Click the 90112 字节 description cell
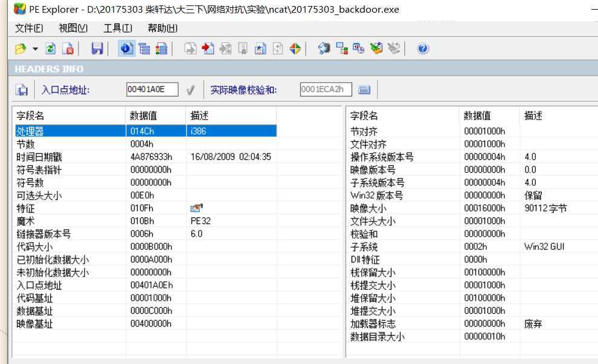598x364 pixels. 545,208
